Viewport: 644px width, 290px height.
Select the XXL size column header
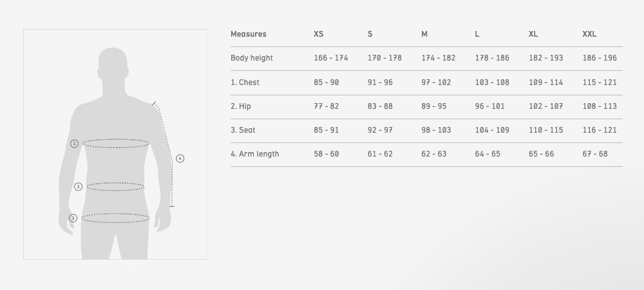tap(589, 34)
